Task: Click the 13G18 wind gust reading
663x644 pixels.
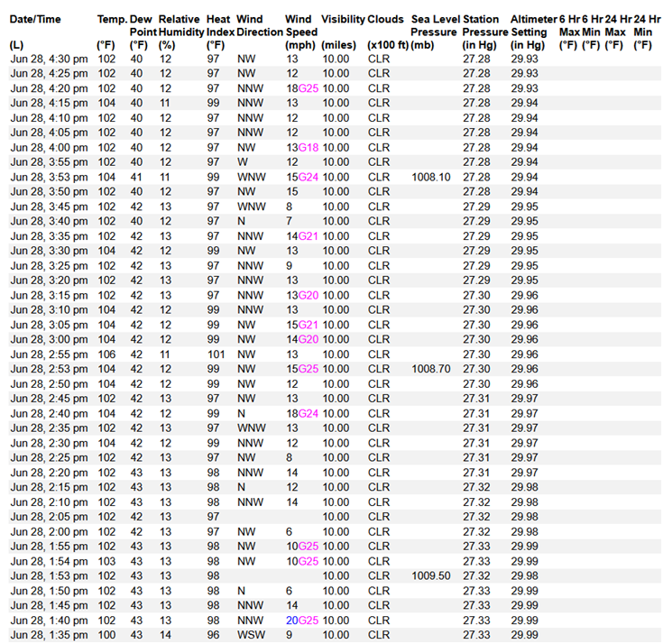Action: (302, 147)
